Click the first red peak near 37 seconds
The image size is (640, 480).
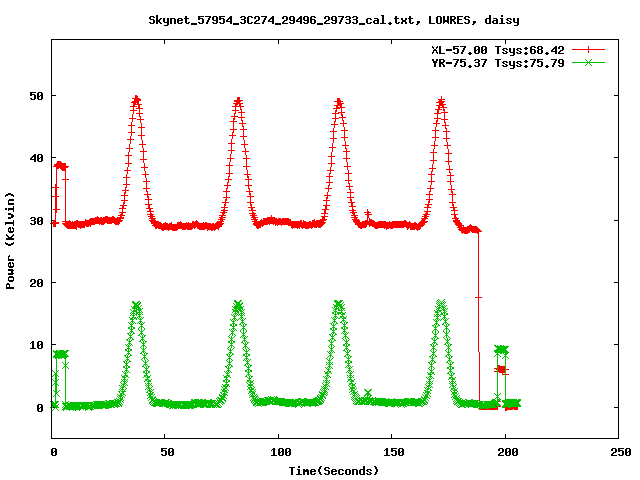point(136,100)
